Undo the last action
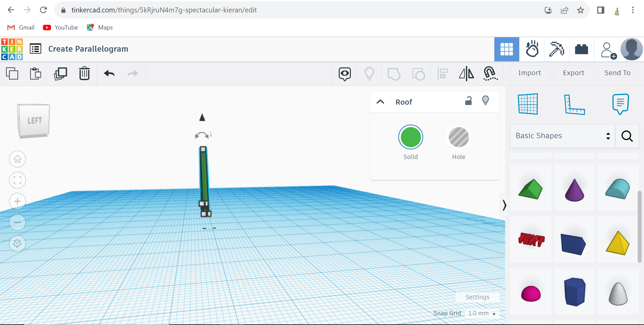 point(109,73)
